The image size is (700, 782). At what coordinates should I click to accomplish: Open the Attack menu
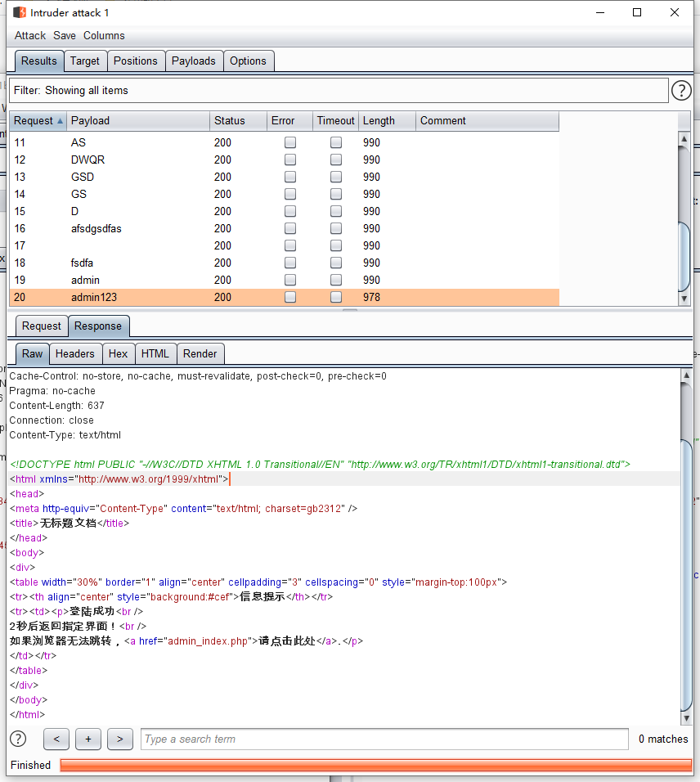click(30, 35)
